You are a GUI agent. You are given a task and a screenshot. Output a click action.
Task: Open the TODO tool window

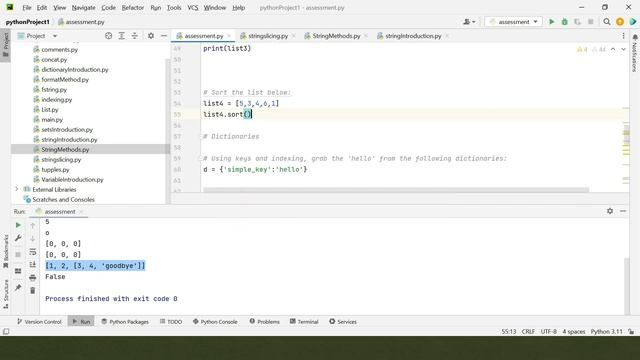pyautogui.click(x=171, y=322)
